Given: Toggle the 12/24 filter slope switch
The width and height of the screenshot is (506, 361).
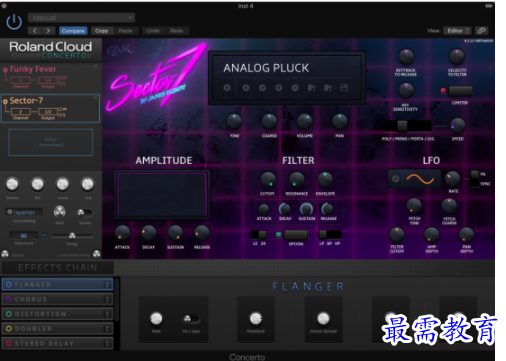Looking at the screenshot, I should [258, 234].
